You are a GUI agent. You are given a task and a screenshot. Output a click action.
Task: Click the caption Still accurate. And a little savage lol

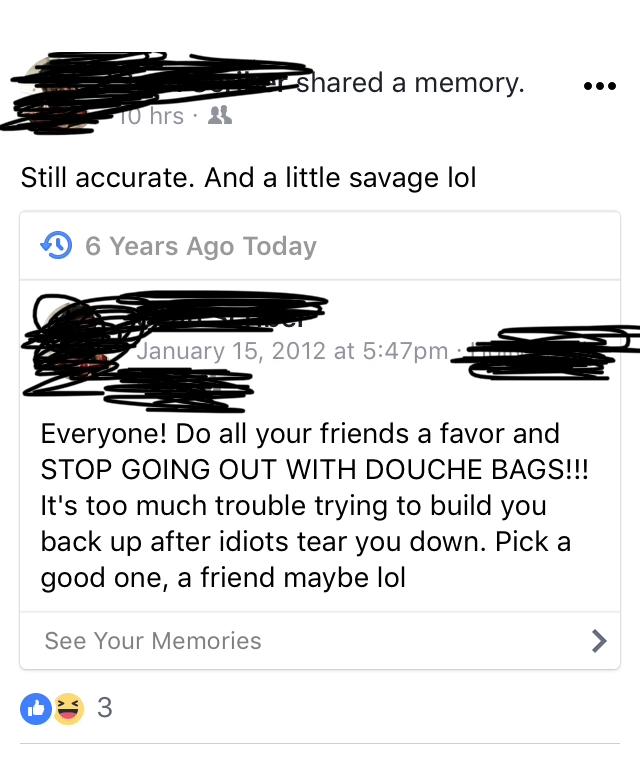(248, 177)
